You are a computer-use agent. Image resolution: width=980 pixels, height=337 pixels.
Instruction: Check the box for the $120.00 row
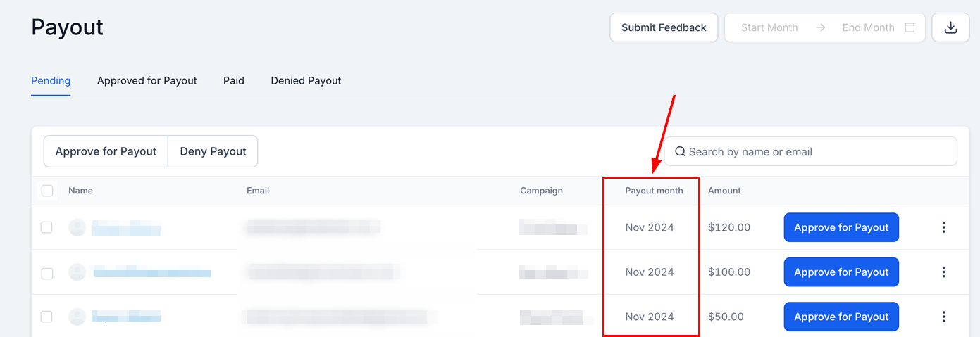pyautogui.click(x=46, y=227)
